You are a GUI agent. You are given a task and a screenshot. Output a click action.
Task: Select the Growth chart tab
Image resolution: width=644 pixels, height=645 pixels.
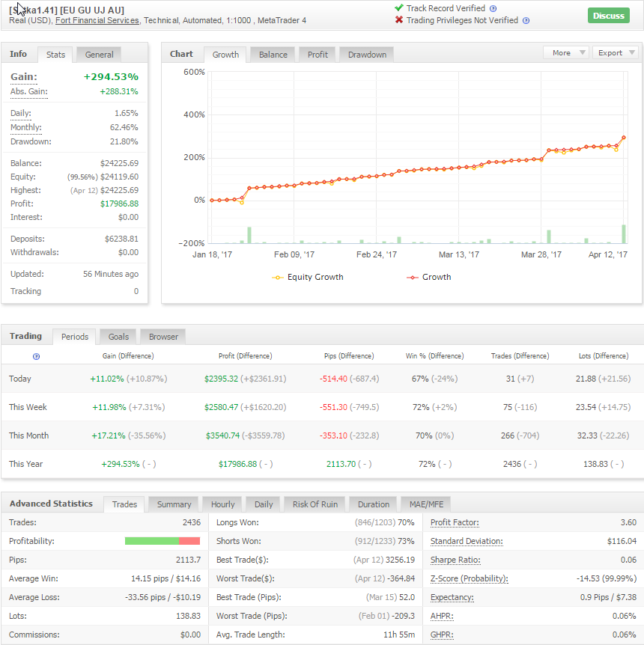pos(225,55)
